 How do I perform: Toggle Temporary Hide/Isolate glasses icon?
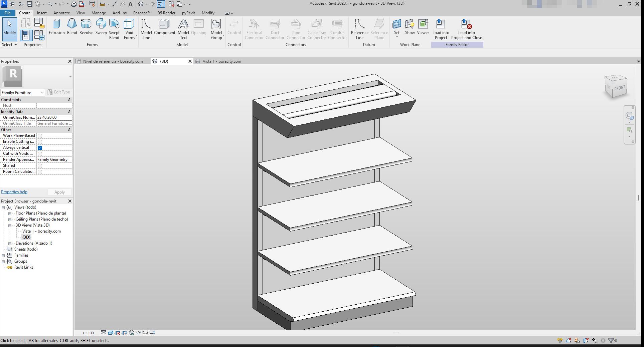pyautogui.click(x=138, y=333)
